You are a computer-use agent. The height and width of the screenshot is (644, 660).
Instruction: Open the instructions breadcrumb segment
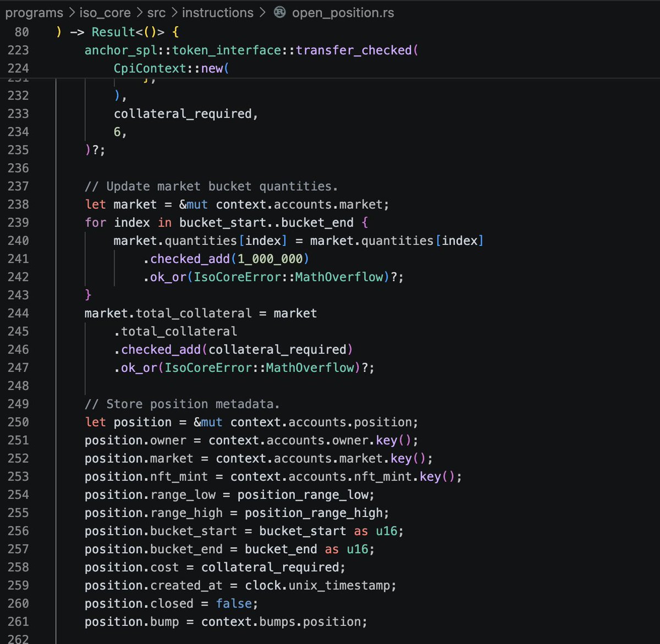pyautogui.click(x=218, y=12)
